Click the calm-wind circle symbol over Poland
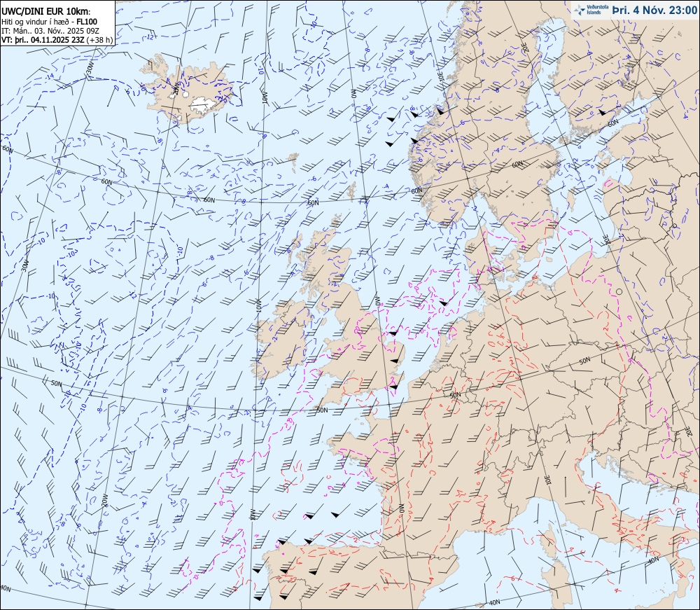Image resolution: width=700 pixels, height=610 pixels. 619,291
